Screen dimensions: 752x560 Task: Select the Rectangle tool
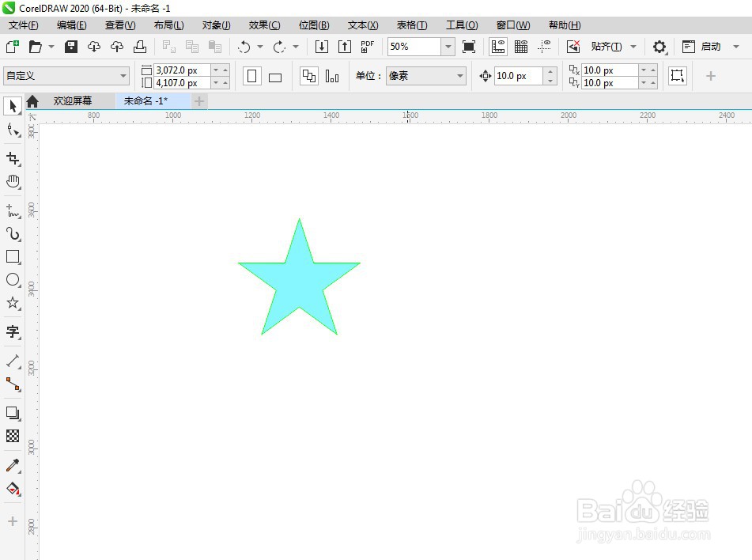(x=13, y=257)
